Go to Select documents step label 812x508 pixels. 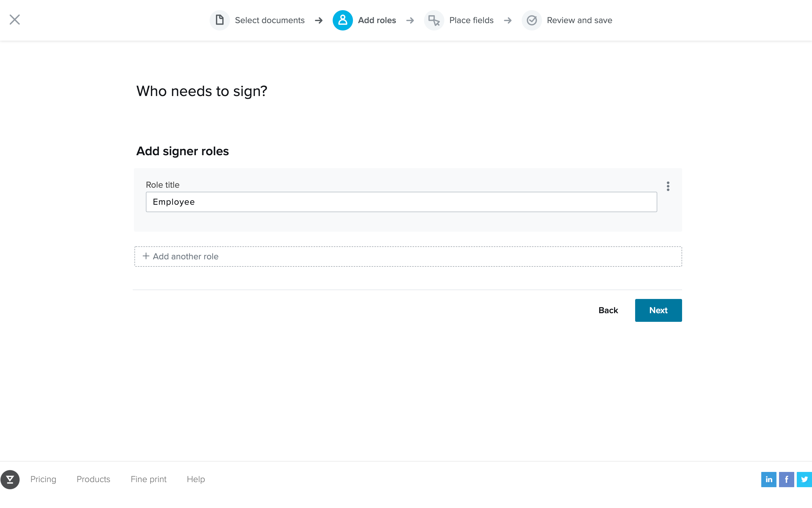[270, 20]
